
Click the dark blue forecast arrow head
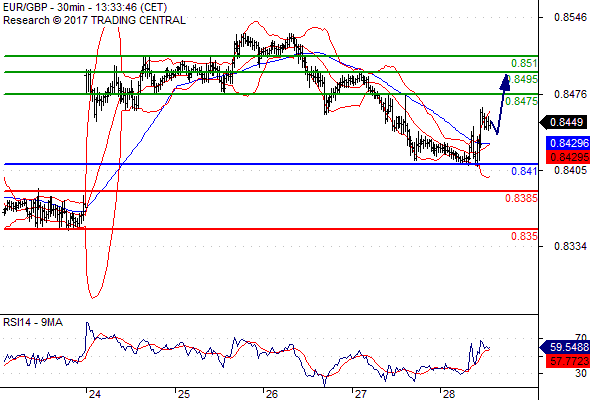click(x=505, y=82)
